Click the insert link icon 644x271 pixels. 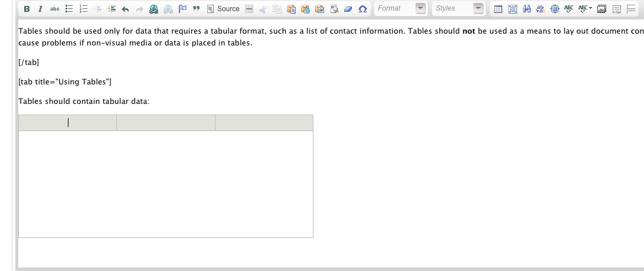click(154, 9)
